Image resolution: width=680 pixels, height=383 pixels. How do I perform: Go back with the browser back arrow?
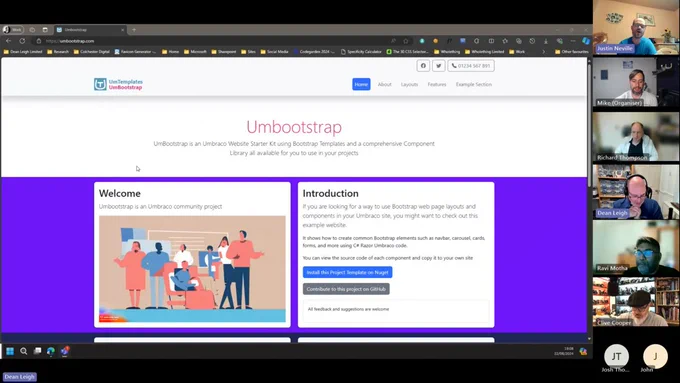(x=9, y=41)
